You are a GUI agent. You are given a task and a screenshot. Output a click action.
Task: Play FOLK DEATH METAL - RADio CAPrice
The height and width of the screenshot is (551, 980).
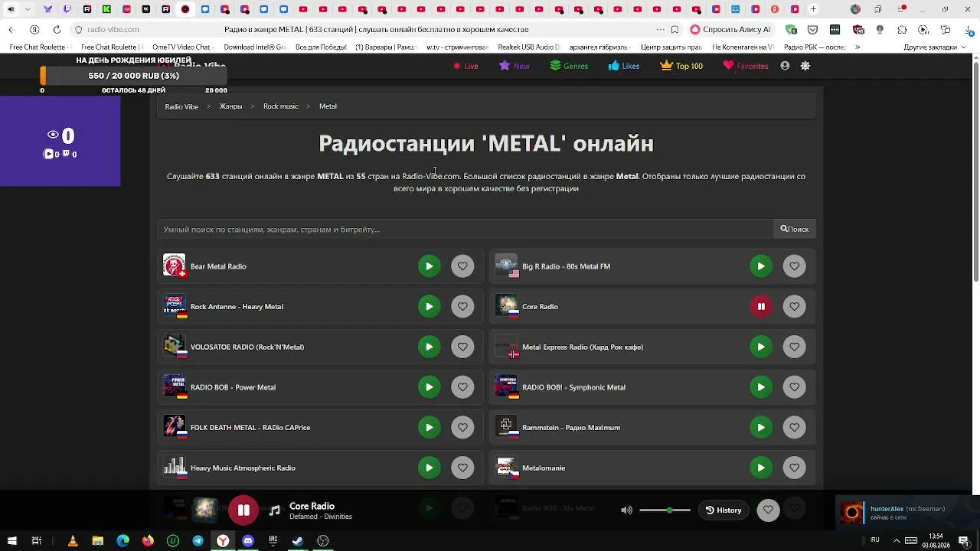tap(429, 427)
